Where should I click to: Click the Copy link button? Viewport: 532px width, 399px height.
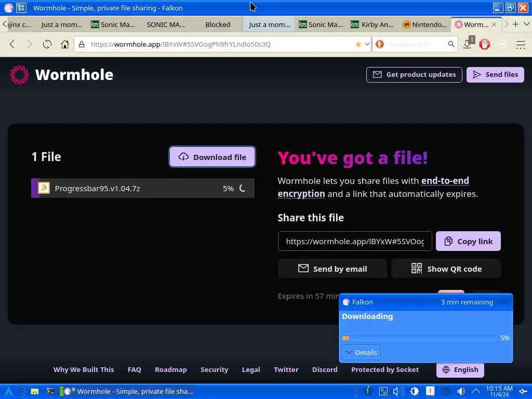pos(468,241)
